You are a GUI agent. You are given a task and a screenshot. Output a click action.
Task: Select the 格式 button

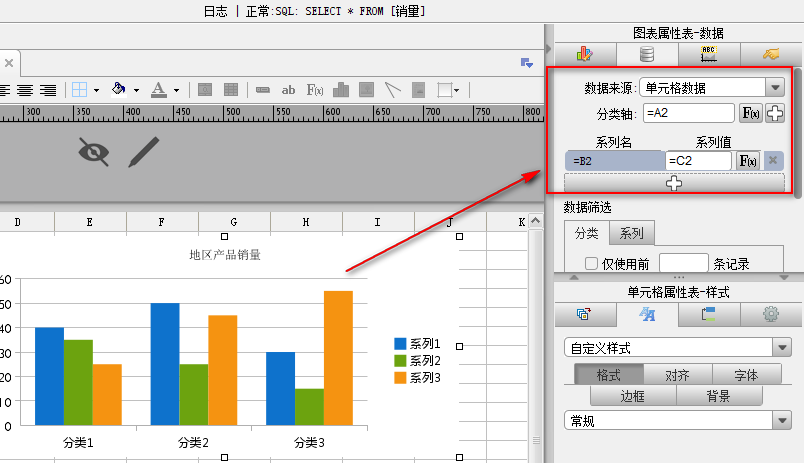[609, 375]
